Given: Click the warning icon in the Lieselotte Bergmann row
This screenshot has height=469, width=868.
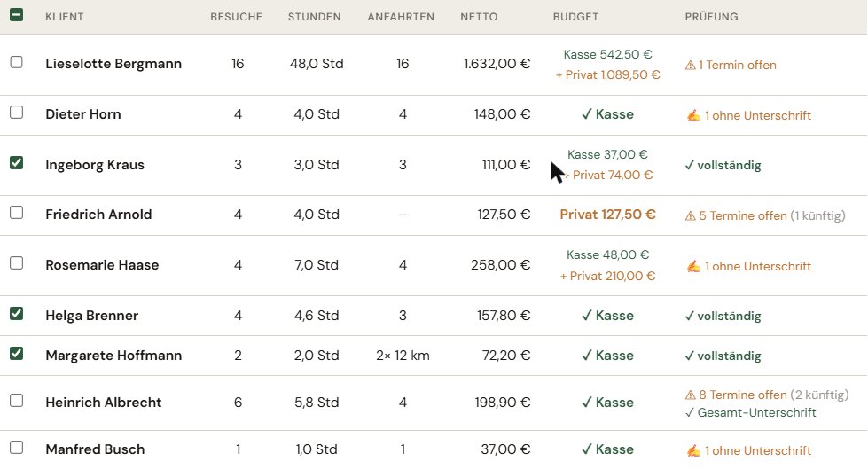Looking at the screenshot, I should pos(691,66).
